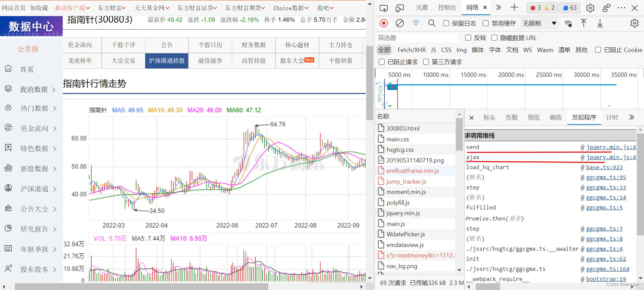The height and width of the screenshot is (290, 644).
Task: Click the 股东股本 person icon
Action: [x=8, y=269]
